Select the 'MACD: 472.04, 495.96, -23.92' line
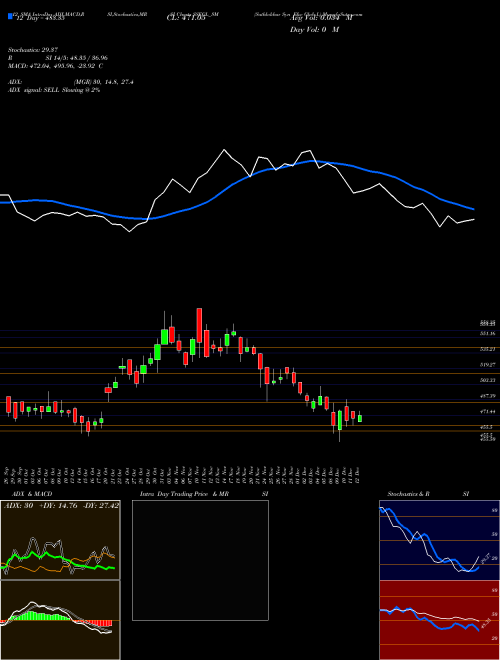 (x=55, y=66)
